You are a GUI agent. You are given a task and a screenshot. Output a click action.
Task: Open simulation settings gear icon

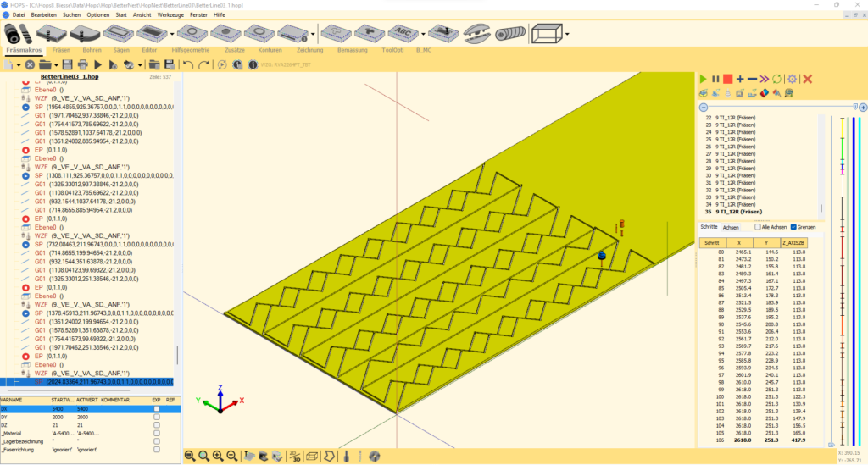tap(792, 79)
